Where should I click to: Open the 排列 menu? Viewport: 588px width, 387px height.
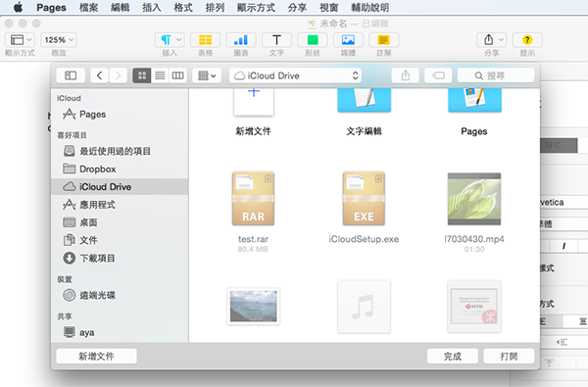[x=215, y=8]
